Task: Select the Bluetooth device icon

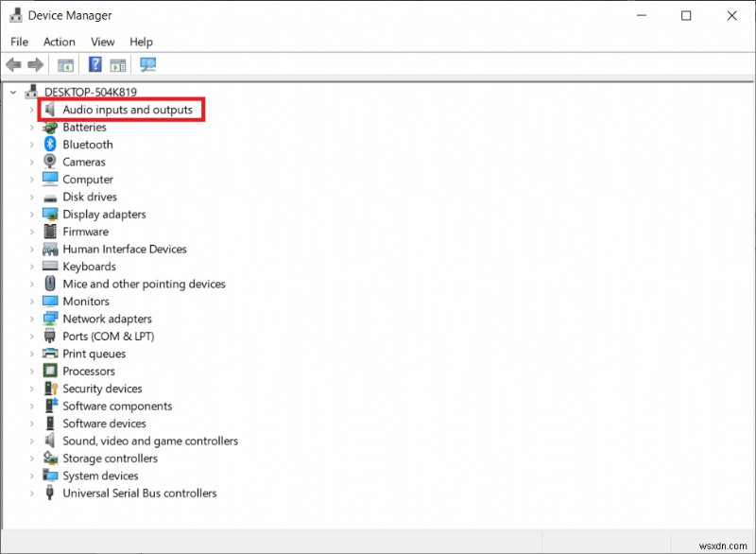Action: 49,144
